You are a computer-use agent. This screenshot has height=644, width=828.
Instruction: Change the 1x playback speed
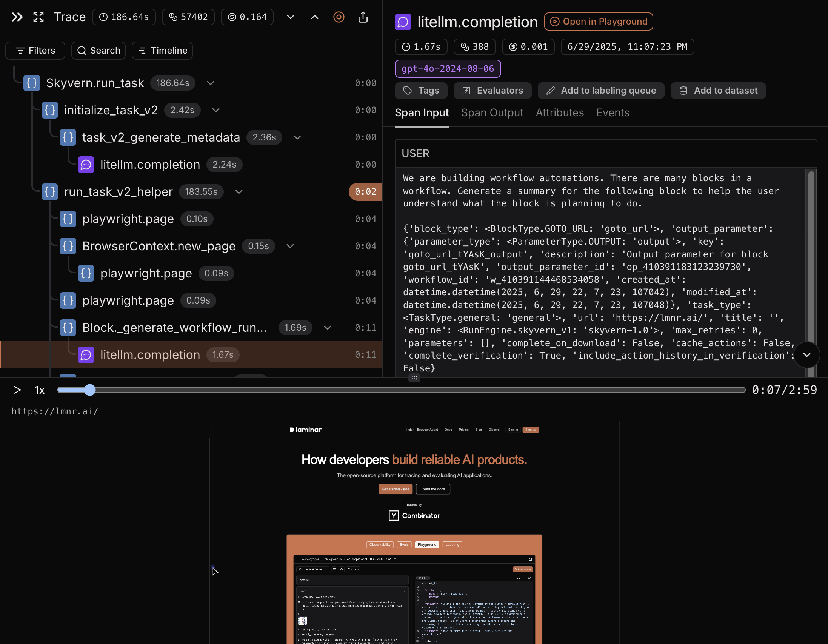pyautogui.click(x=40, y=390)
